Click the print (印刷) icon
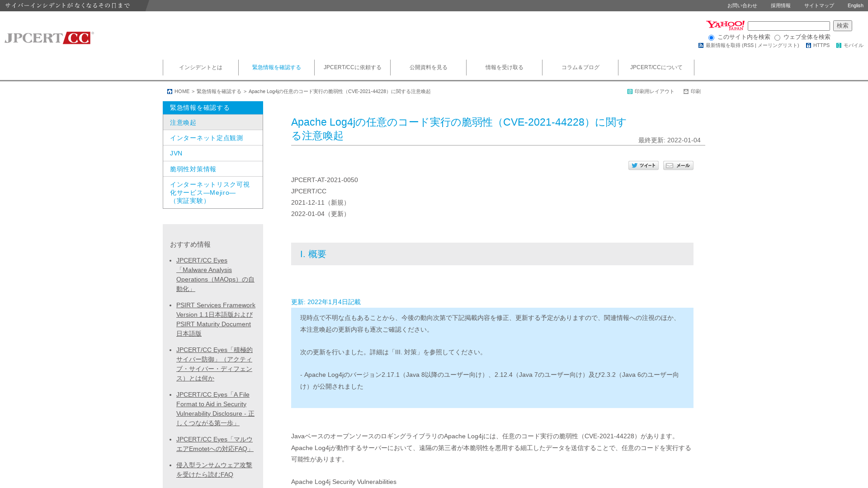 point(686,92)
